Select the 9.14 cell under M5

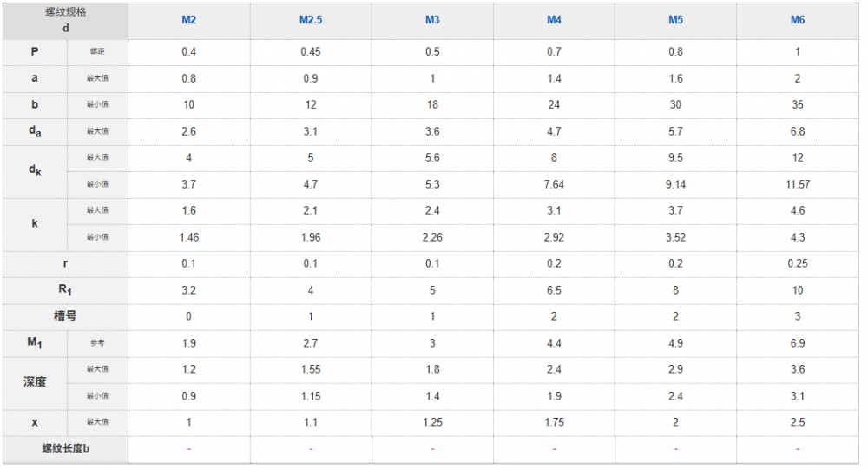675,184
